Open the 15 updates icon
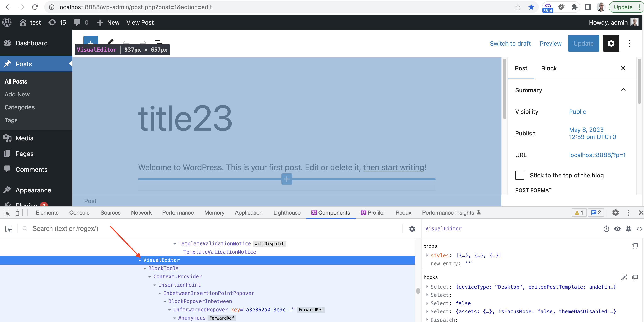 57,22
